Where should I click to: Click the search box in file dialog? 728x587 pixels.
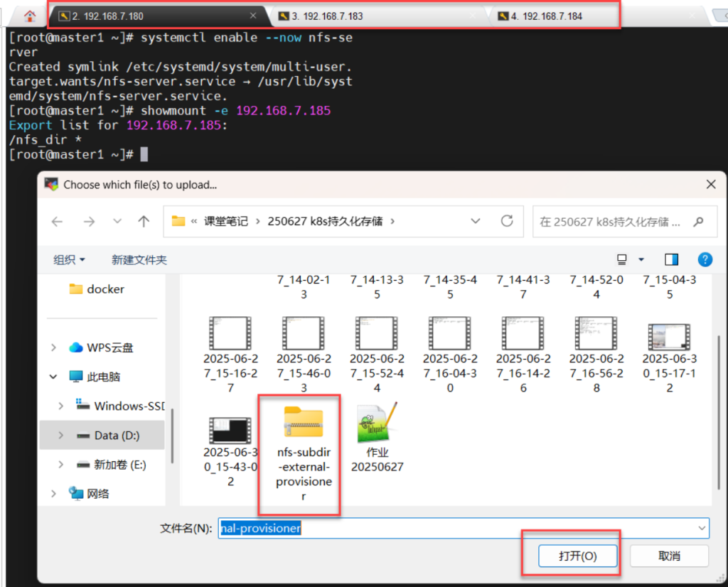pyautogui.click(x=611, y=222)
